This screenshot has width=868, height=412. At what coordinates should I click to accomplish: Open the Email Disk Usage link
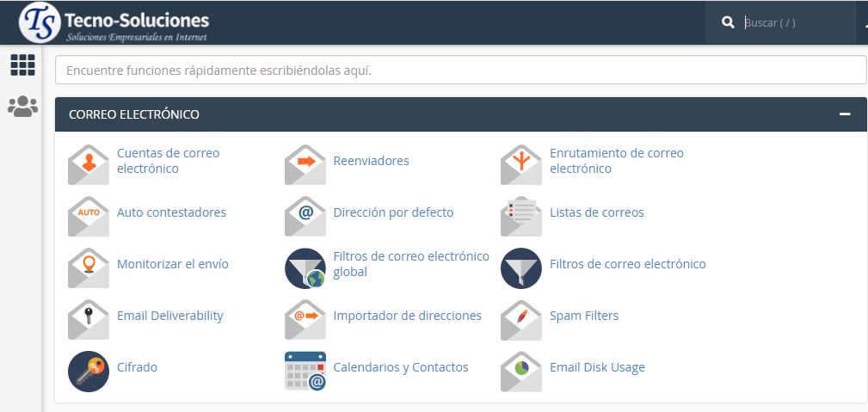(597, 367)
